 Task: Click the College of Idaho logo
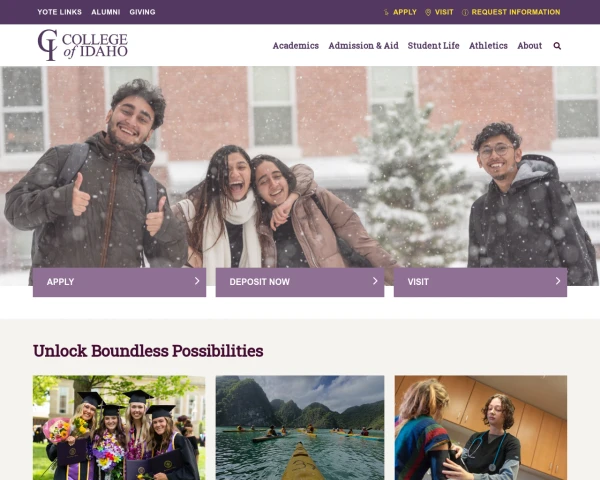pos(83,45)
